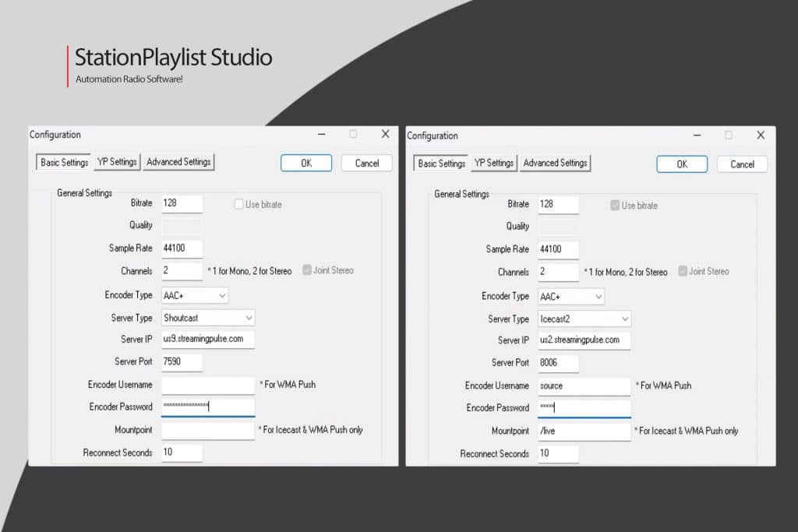This screenshot has width=798, height=532.
Task: Click the Server IP field with us9.streamingpulse.com
Action: (208, 340)
